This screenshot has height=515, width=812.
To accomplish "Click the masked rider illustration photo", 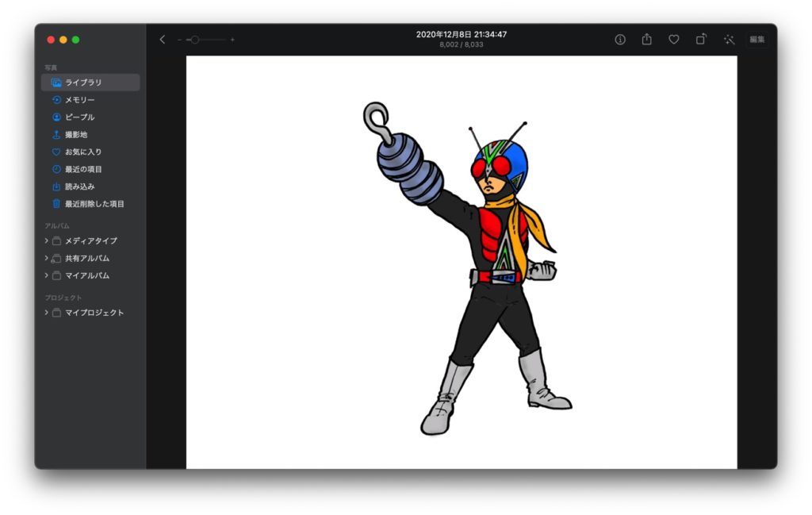I will pyautogui.click(x=462, y=262).
